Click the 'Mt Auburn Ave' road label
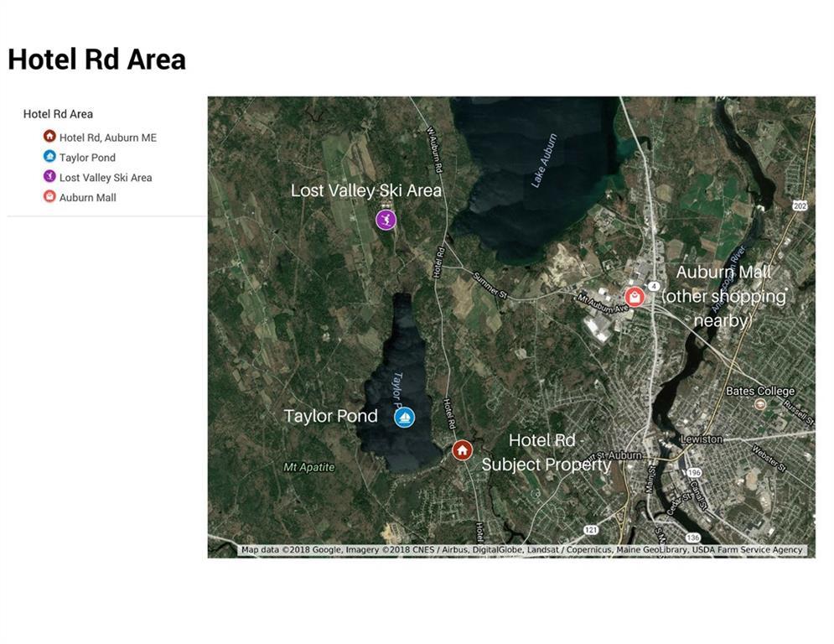The height and width of the screenshot is (644, 834). tap(603, 304)
